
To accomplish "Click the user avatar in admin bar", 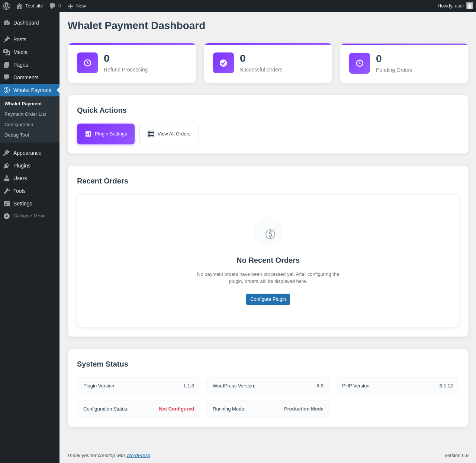I will tap(470, 6).
